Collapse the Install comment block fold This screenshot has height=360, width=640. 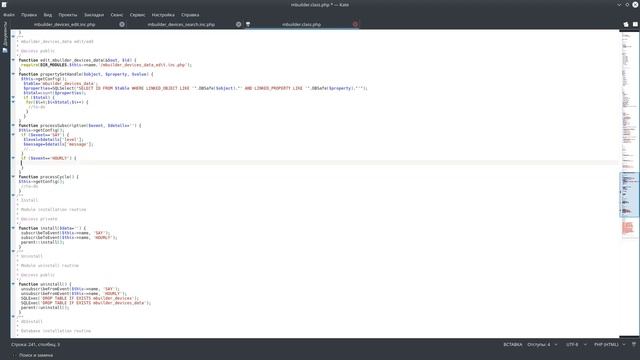13,196
